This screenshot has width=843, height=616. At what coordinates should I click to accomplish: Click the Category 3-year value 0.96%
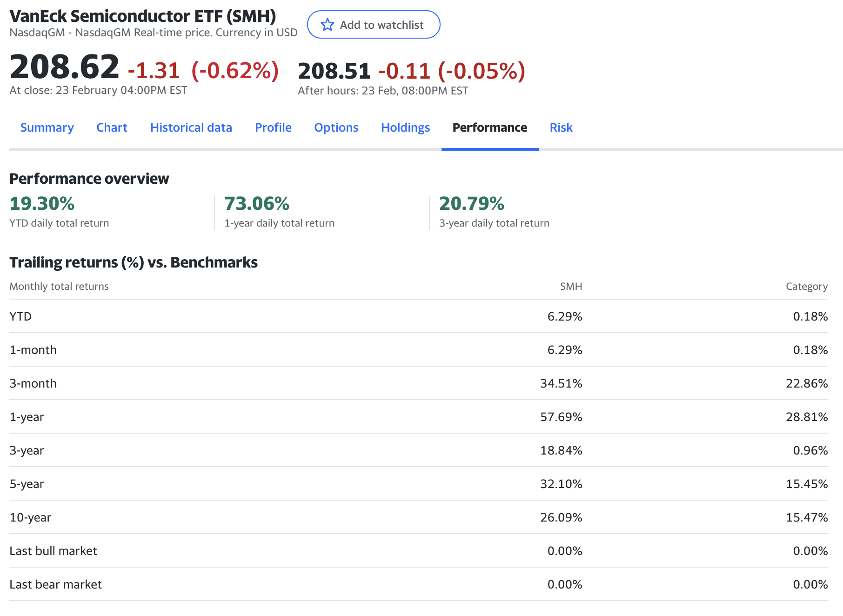(x=810, y=450)
